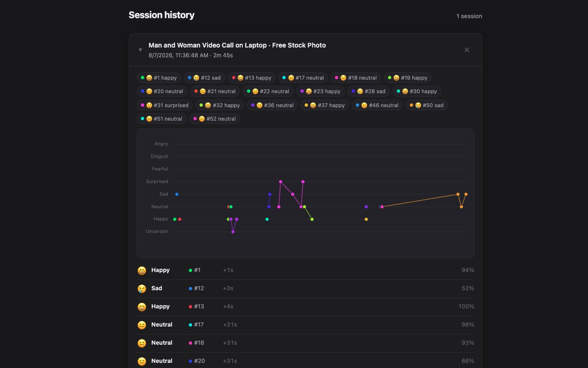
Task: Select the #22 neutral chip
Action: pos(268,91)
